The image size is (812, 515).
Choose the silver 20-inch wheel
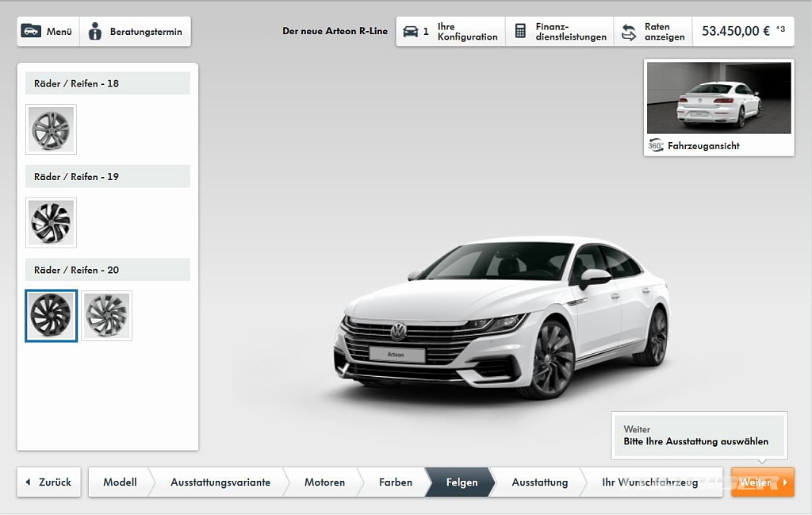tap(107, 316)
